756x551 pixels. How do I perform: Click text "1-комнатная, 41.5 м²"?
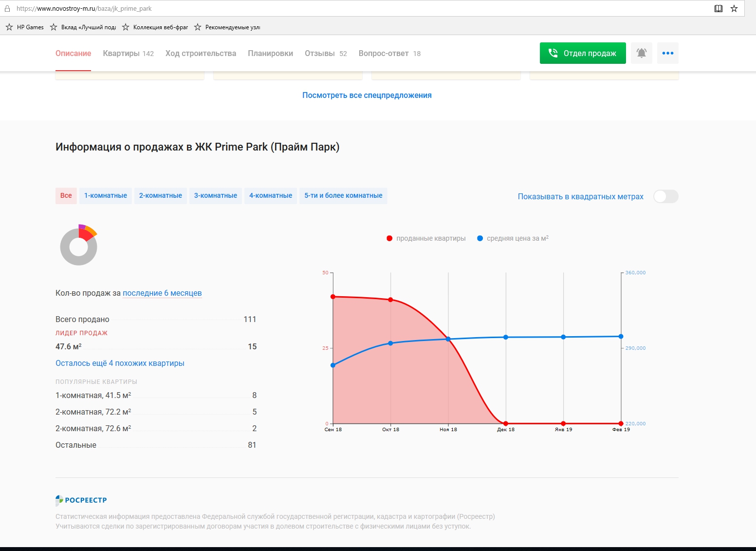coord(93,396)
